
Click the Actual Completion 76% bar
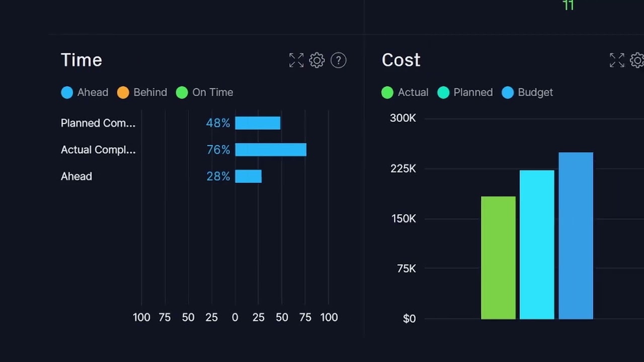coord(271,150)
